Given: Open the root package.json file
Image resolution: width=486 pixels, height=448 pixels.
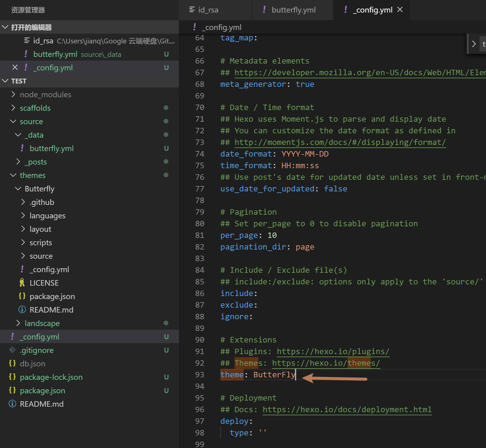Looking at the screenshot, I should pos(89,391).
